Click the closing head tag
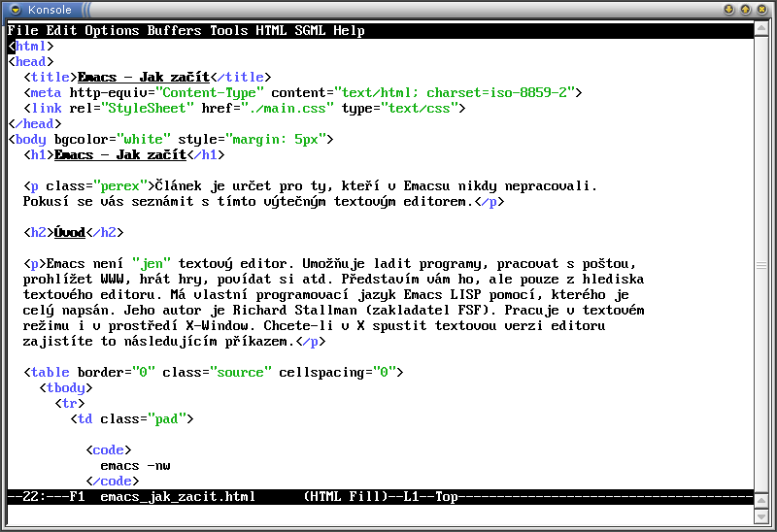Screen dimensions: 777x532 click(x=35, y=124)
